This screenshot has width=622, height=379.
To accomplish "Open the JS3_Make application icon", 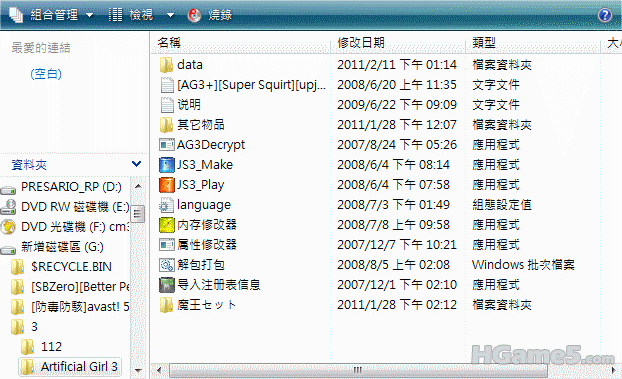I will [167, 165].
